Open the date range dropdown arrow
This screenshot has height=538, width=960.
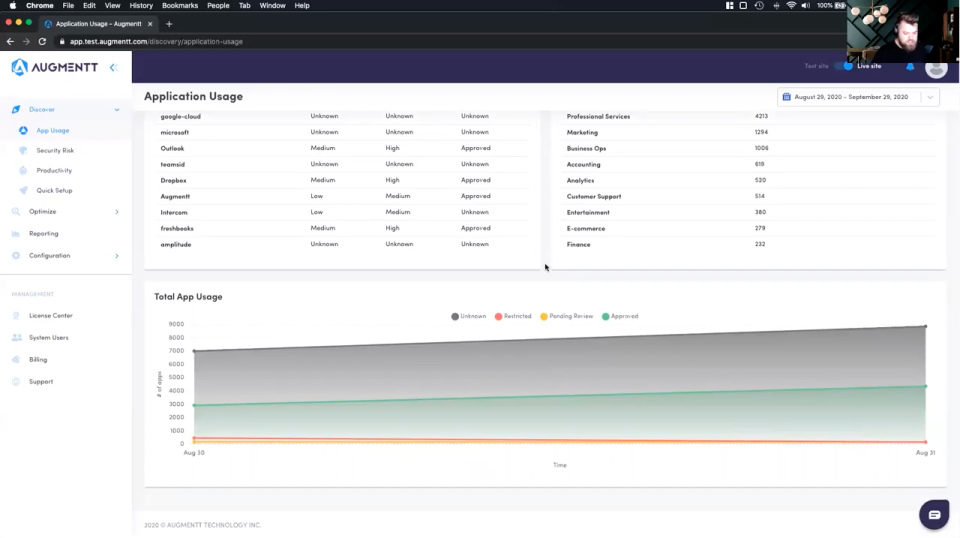(x=930, y=97)
